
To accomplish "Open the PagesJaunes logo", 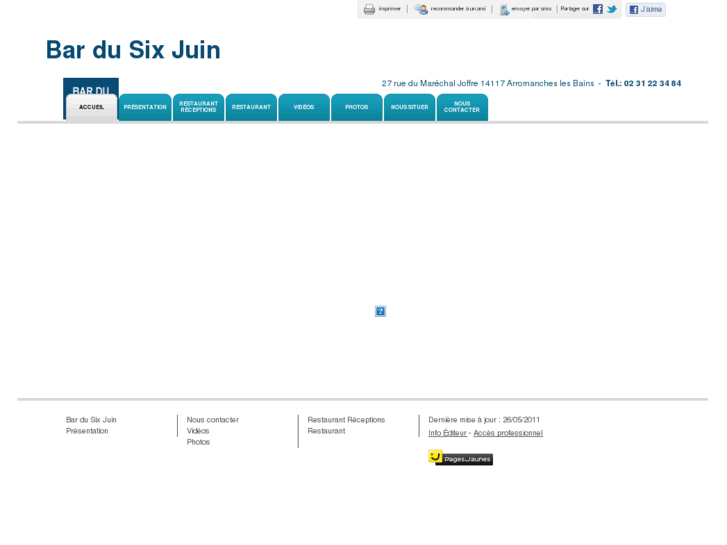I will tap(460, 457).
